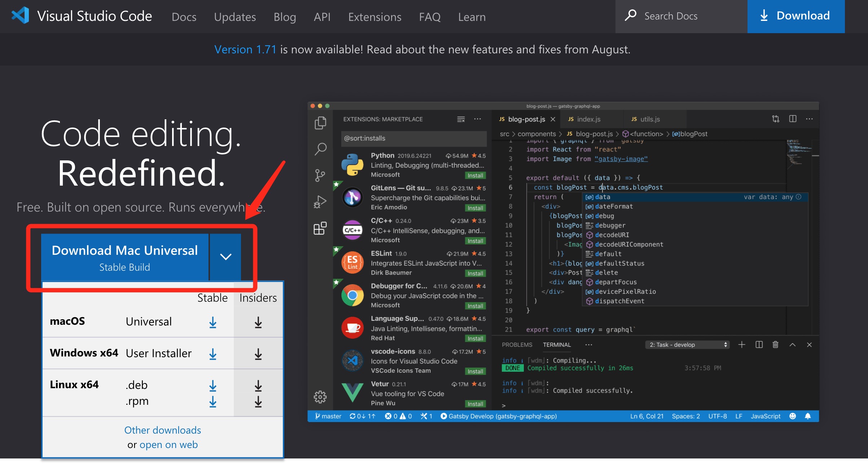Download macOS Universal Stable build arrow
Viewport: 868px width, 470px height.
(213, 322)
